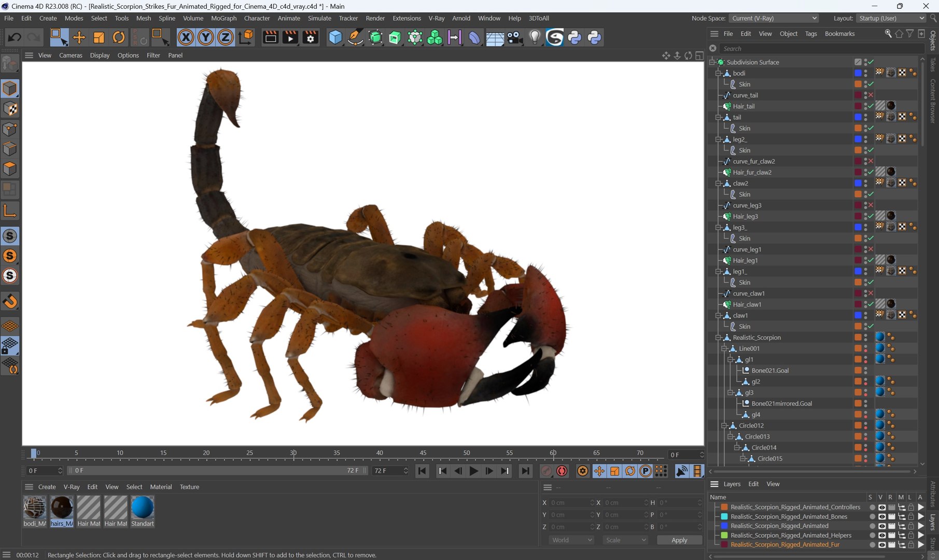
Task: Play the animation forward
Action: coord(473,471)
